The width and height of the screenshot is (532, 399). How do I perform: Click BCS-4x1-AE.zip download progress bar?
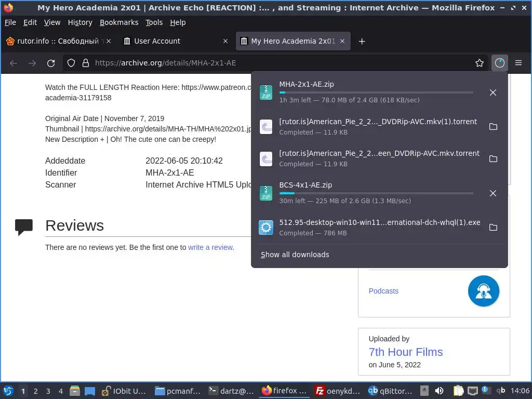pos(376,193)
